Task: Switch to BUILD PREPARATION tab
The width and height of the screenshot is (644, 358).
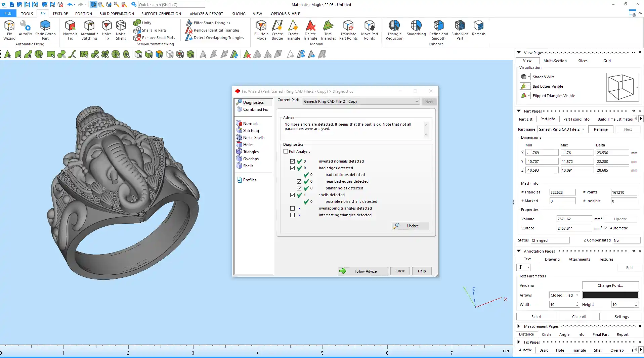Action: [117, 14]
